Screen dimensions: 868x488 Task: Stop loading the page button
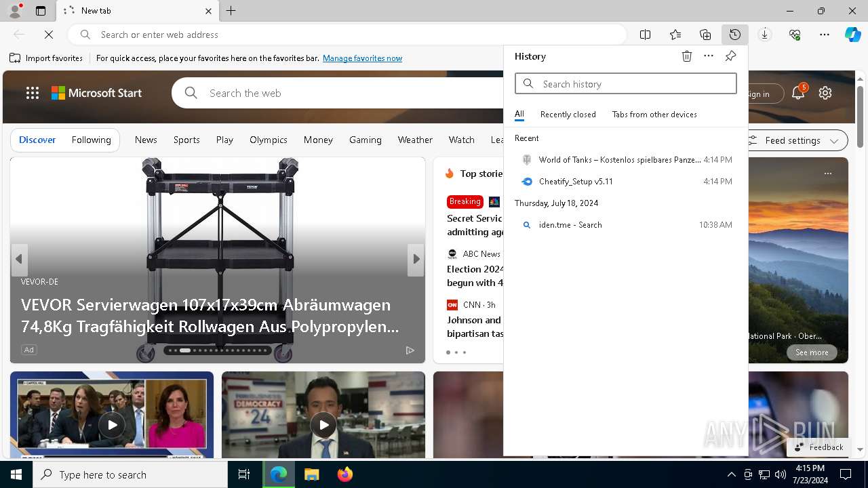click(49, 35)
